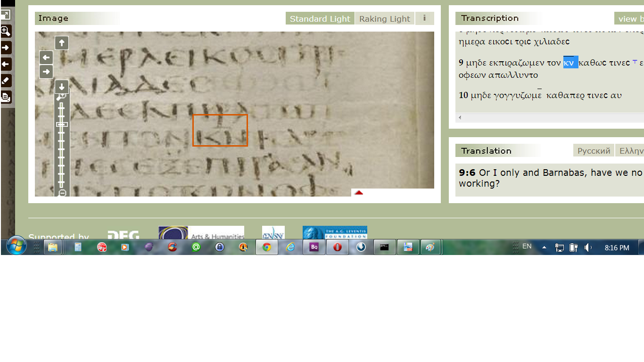Screen dimensions: 644x362
Task: Switch translation to Русский
Action: 594,151
